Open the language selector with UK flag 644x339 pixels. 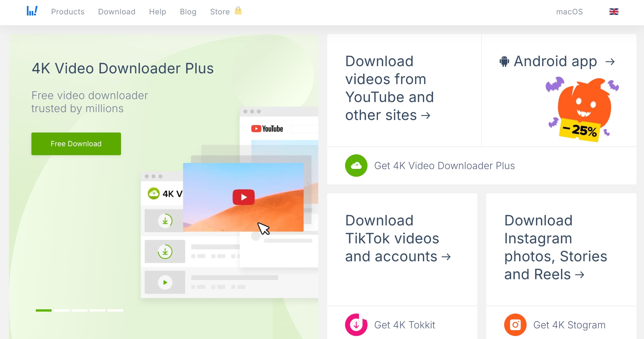pyautogui.click(x=613, y=12)
